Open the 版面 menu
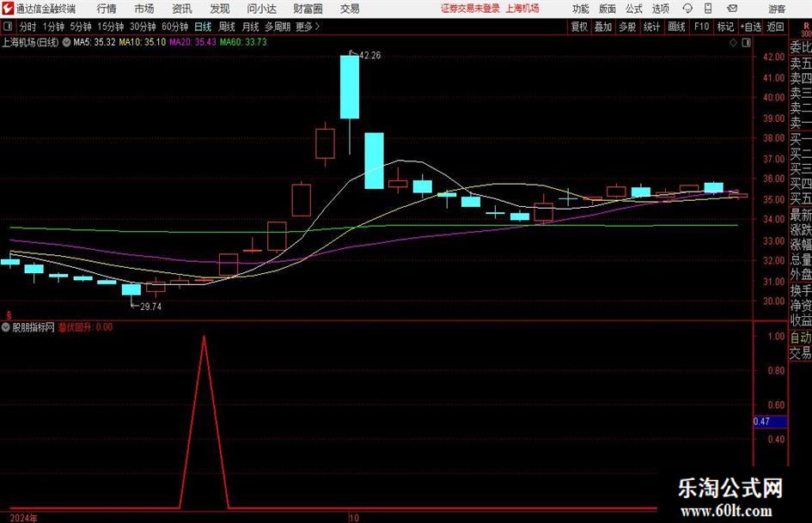The height and width of the screenshot is (523, 812). 607,9
